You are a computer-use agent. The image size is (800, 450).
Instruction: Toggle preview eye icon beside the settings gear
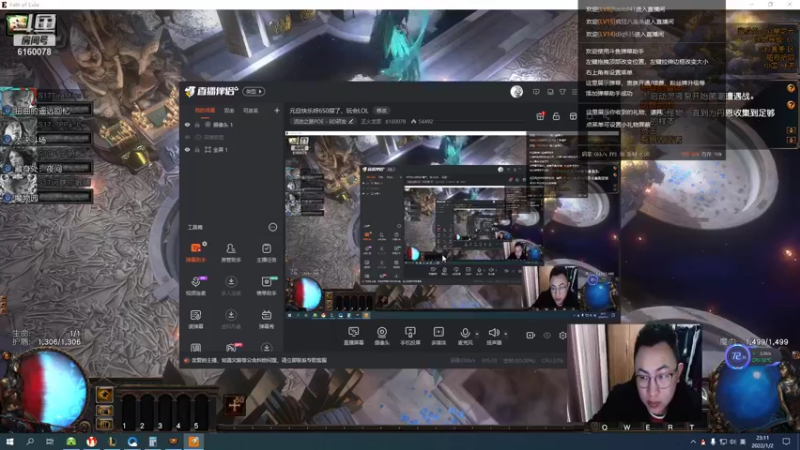click(x=547, y=335)
